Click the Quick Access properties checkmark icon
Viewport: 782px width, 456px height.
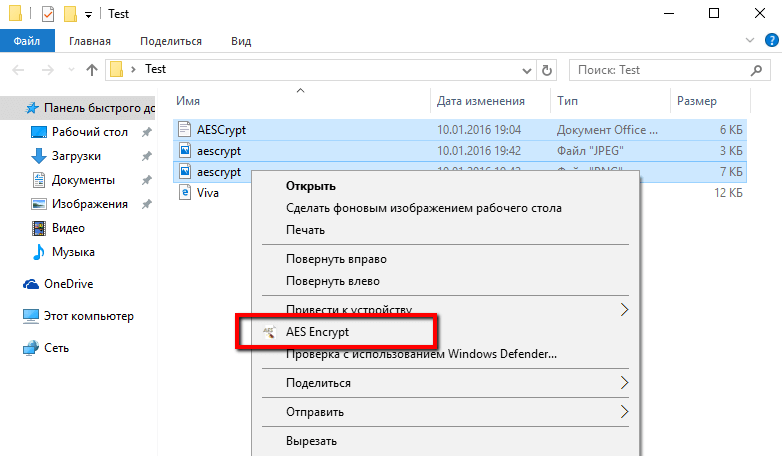48,15
